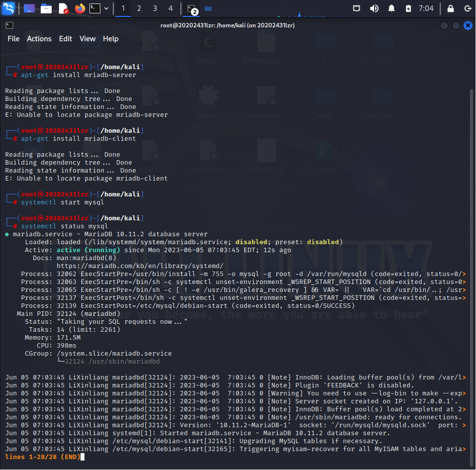Image resolution: width=476 pixels, height=470 pixels.
Task: Click the volume speaker icon
Action: point(374,8)
